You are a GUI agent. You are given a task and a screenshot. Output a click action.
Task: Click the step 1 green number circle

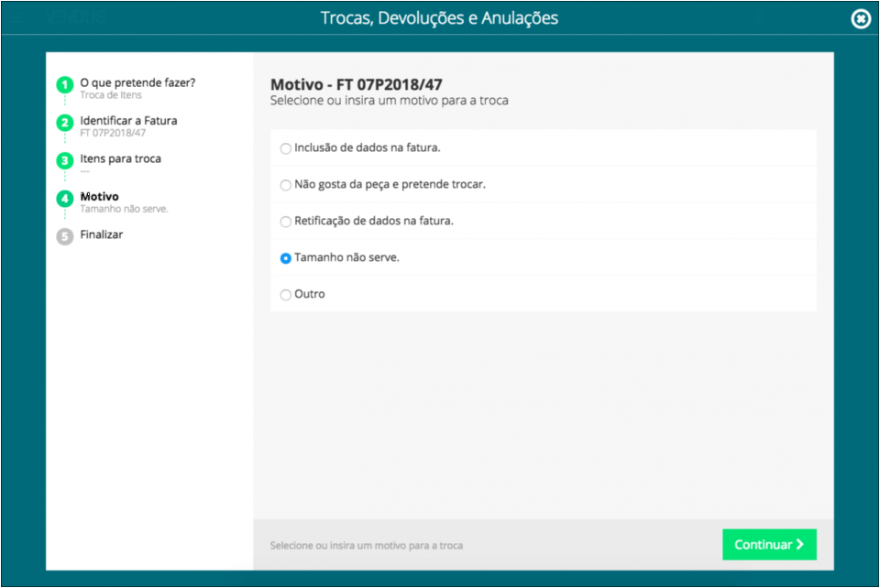pos(64,85)
